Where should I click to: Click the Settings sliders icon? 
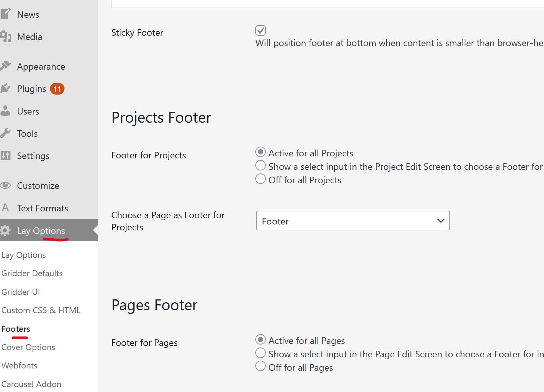[x=6, y=155]
